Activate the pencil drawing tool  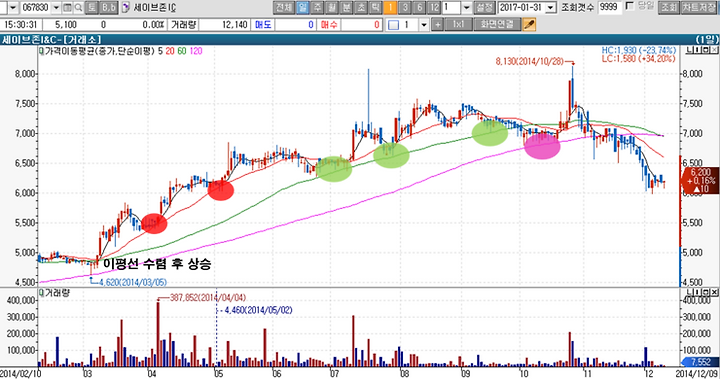[x=529, y=24]
